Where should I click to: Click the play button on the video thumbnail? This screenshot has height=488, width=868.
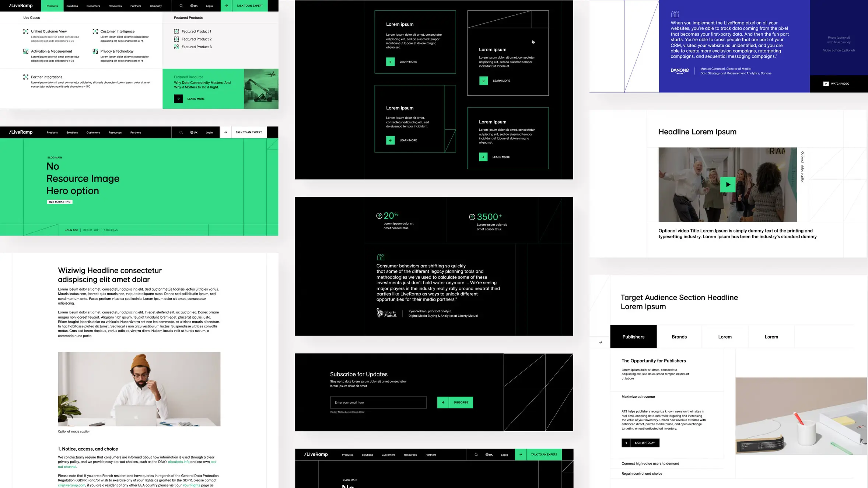point(728,185)
